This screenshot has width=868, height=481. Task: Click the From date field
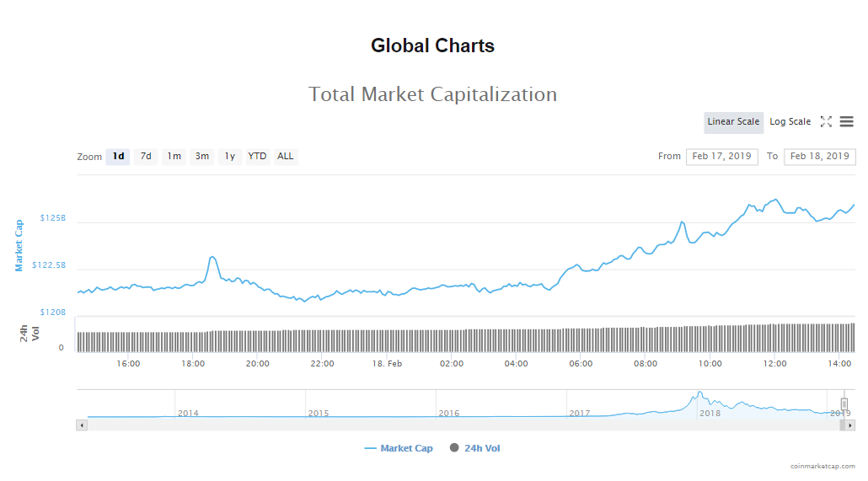coord(721,157)
